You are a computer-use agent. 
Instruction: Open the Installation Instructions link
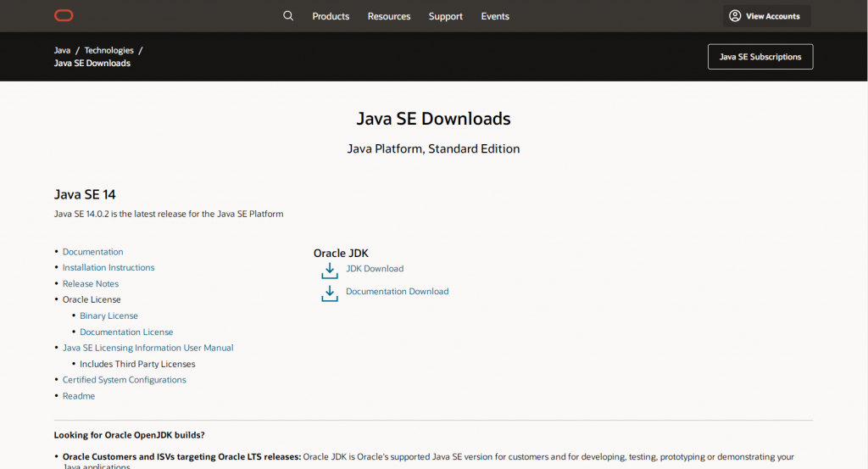point(108,267)
